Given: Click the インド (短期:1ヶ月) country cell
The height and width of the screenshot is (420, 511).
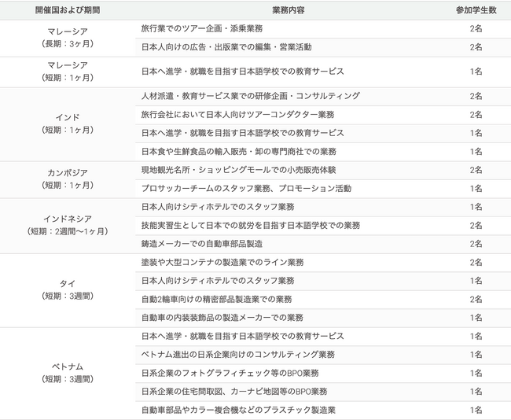Looking at the screenshot, I should [68, 123].
